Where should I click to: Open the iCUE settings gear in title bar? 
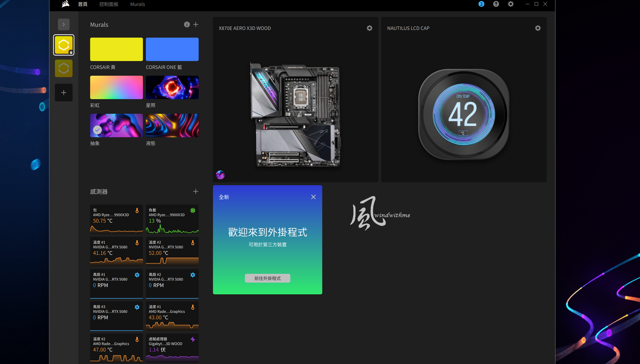pyautogui.click(x=511, y=4)
